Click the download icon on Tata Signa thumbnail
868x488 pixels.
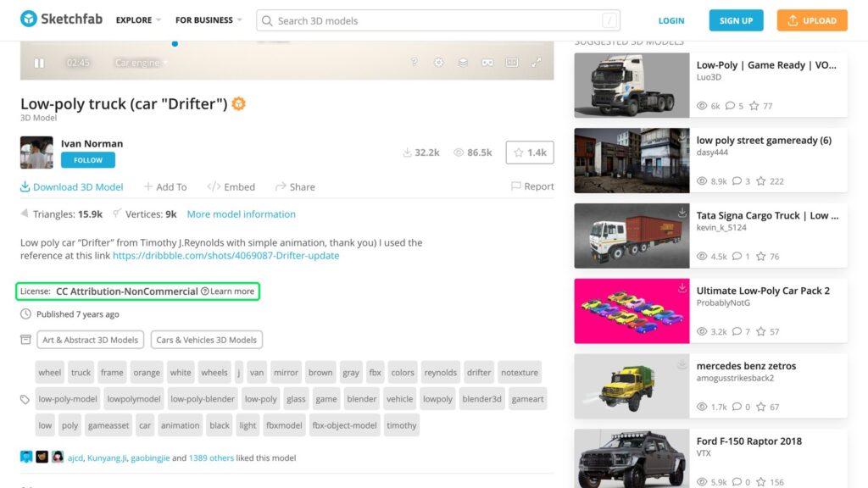pos(682,213)
